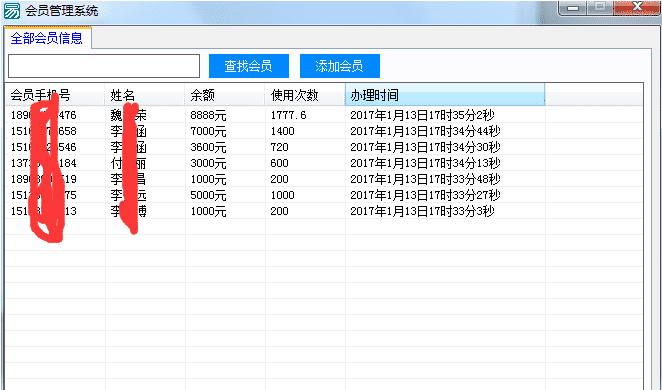Select time 2017年1月13日17时33分27秒

pyautogui.click(x=425, y=195)
